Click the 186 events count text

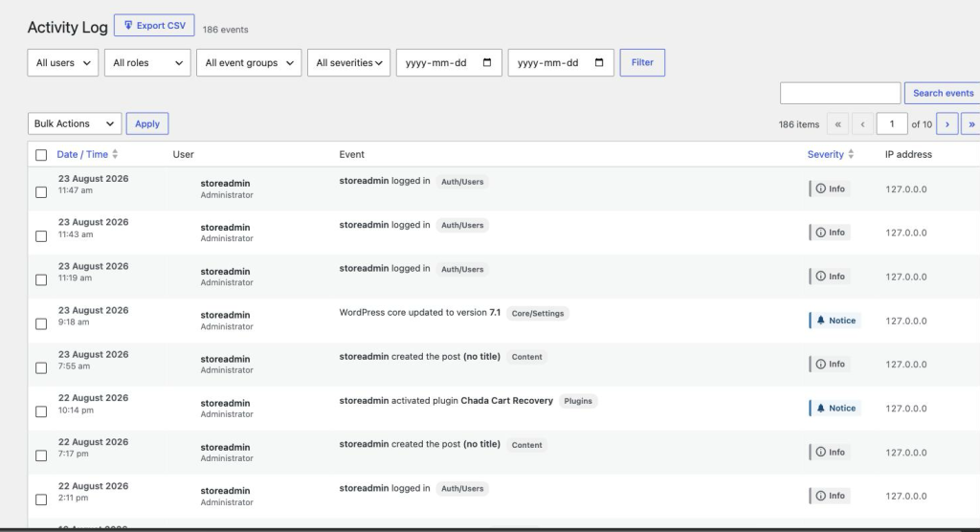(x=226, y=30)
